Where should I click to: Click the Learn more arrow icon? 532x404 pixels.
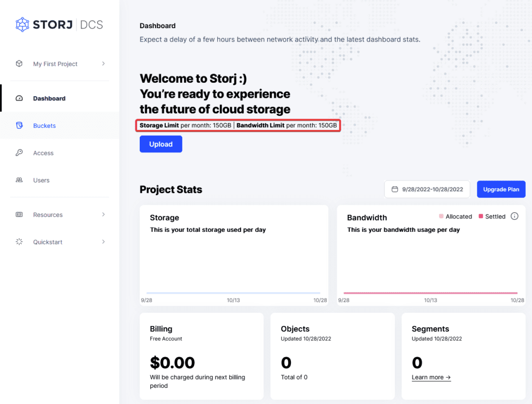coord(448,377)
